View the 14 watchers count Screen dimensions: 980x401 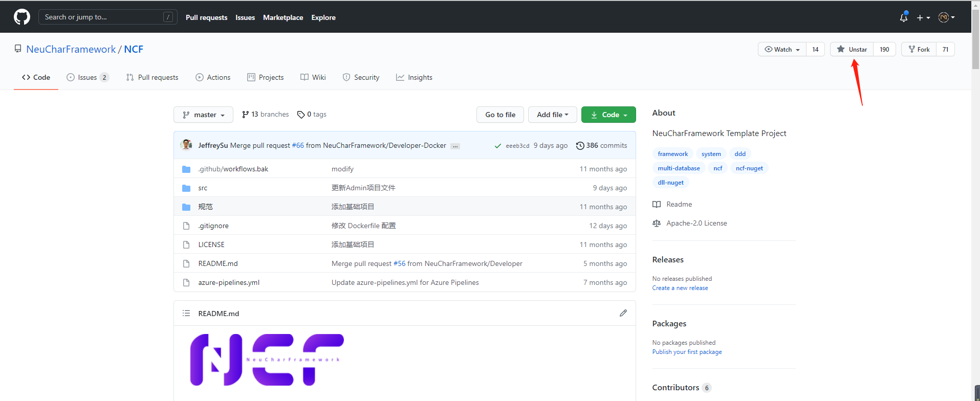point(815,49)
